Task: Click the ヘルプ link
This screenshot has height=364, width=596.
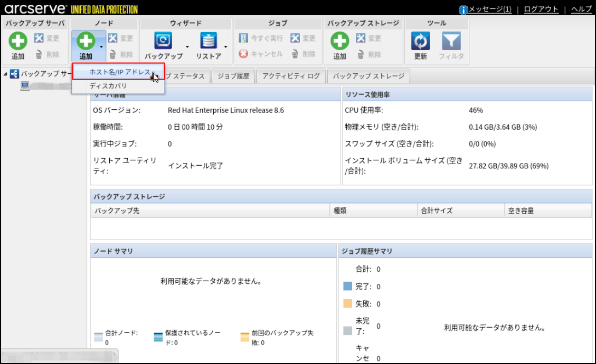Action: click(x=581, y=9)
